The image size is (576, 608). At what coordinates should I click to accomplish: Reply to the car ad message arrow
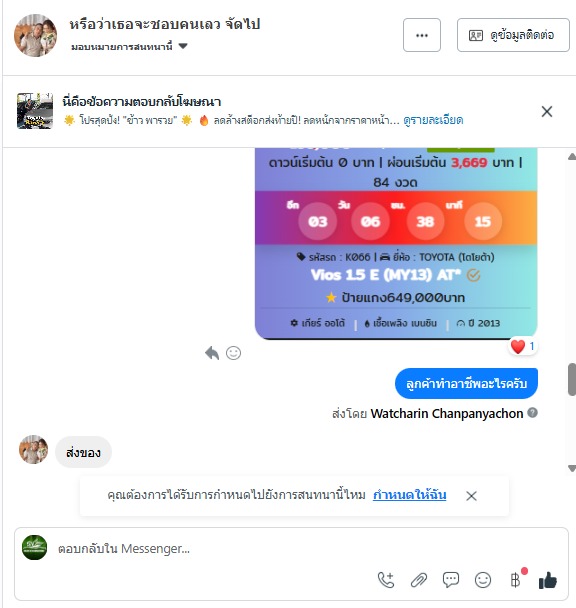coord(212,353)
